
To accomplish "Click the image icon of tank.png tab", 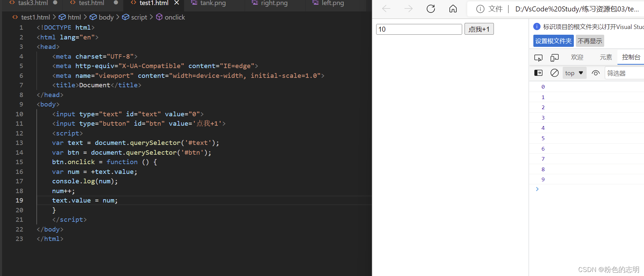I will click(194, 3).
